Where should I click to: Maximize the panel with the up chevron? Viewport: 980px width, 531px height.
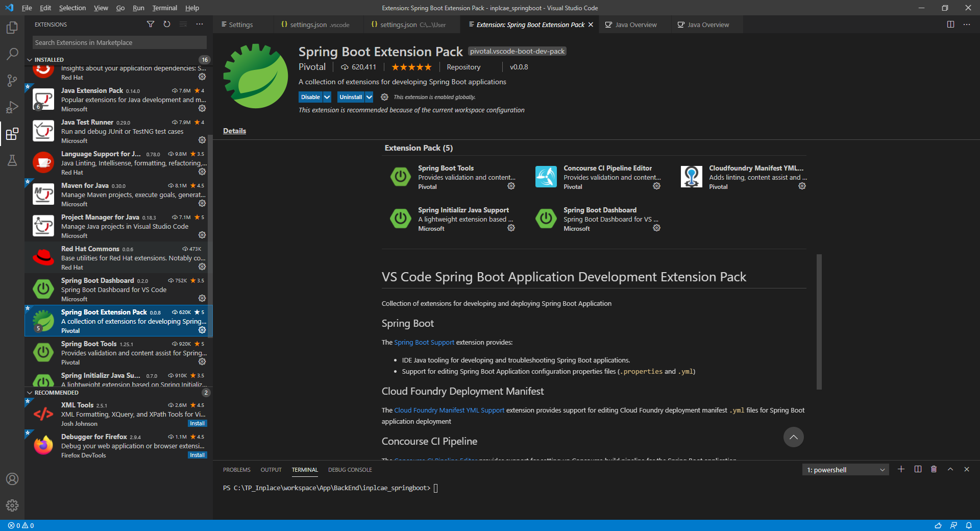950,469
